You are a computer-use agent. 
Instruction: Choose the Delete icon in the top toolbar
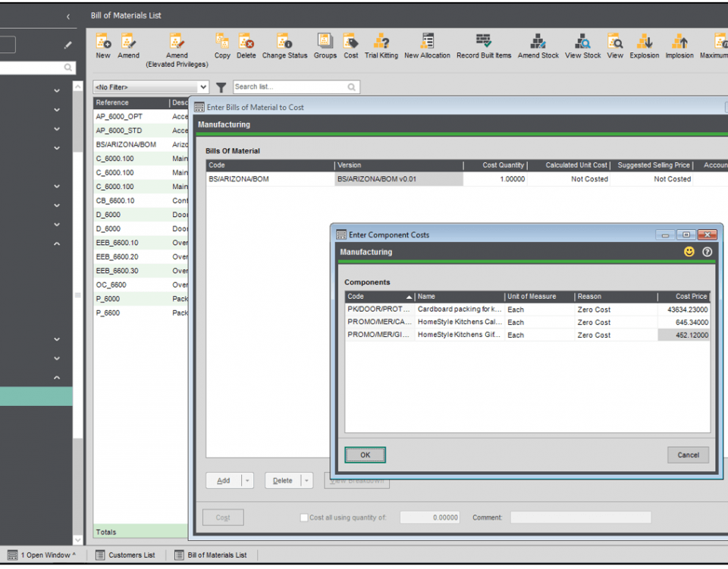pos(246,46)
